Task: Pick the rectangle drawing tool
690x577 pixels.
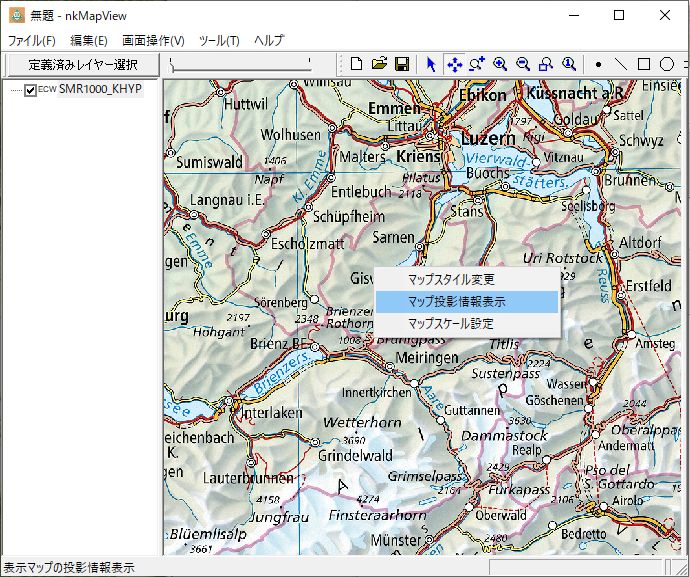Action: point(644,64)
